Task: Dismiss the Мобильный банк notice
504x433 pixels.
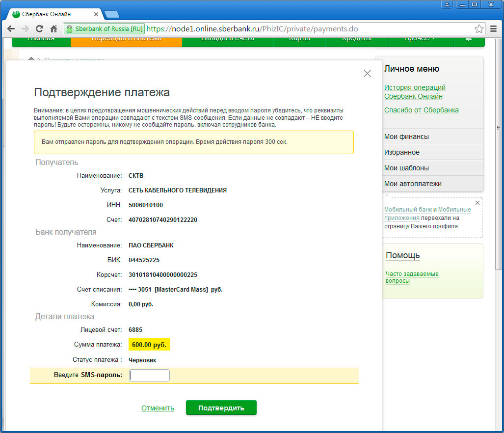Action: (x=477, y=203)
